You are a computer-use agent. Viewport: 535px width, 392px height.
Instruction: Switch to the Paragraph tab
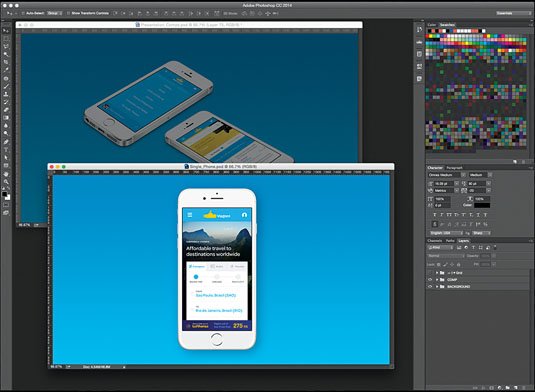click(454, 168)
